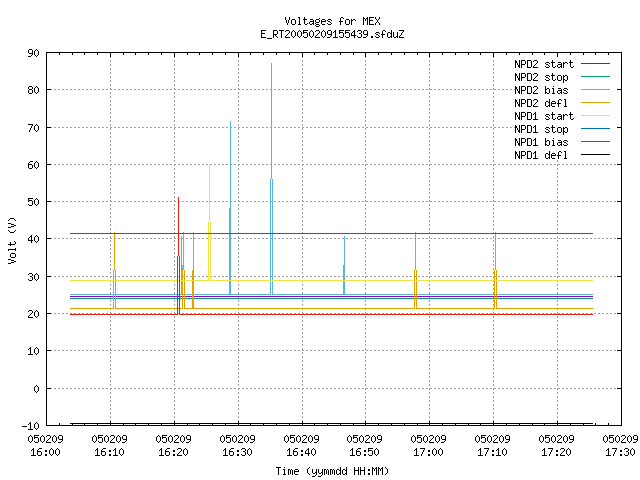Click the 'Time (yymmdd HH:MM)' x-axis label
Screen dimensions: 640x480
pos(332,471)
